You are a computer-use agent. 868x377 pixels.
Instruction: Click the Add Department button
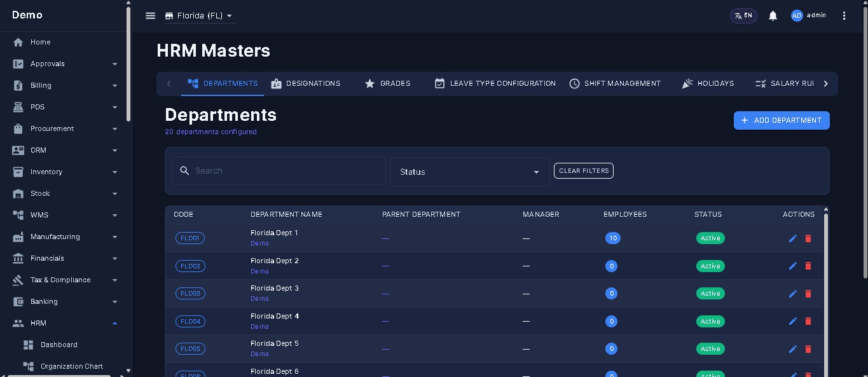(x=782, y=120)
